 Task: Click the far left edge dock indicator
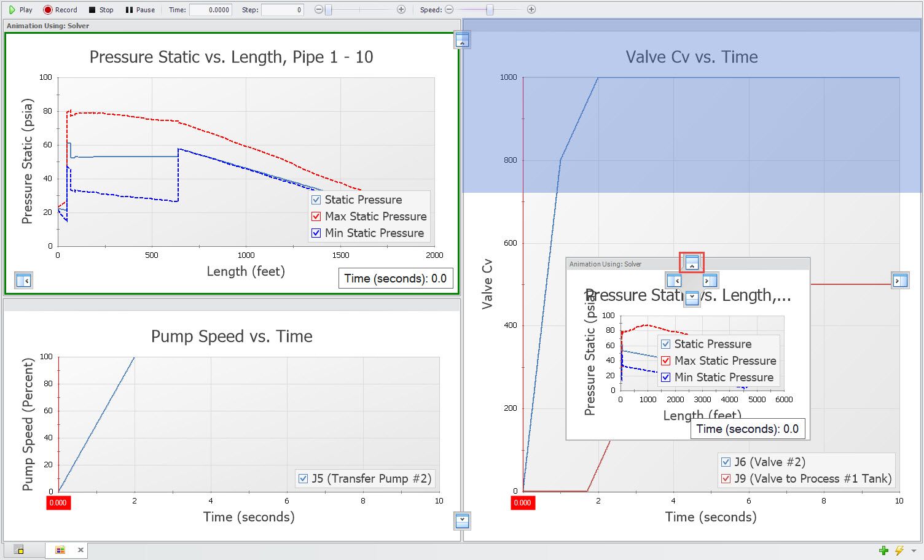(x=23, y=281)
